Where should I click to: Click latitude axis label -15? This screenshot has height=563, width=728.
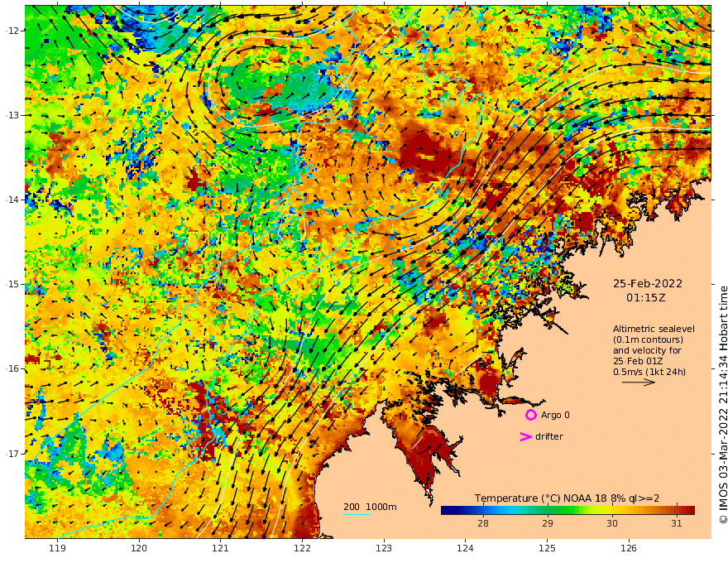[12, 284]
